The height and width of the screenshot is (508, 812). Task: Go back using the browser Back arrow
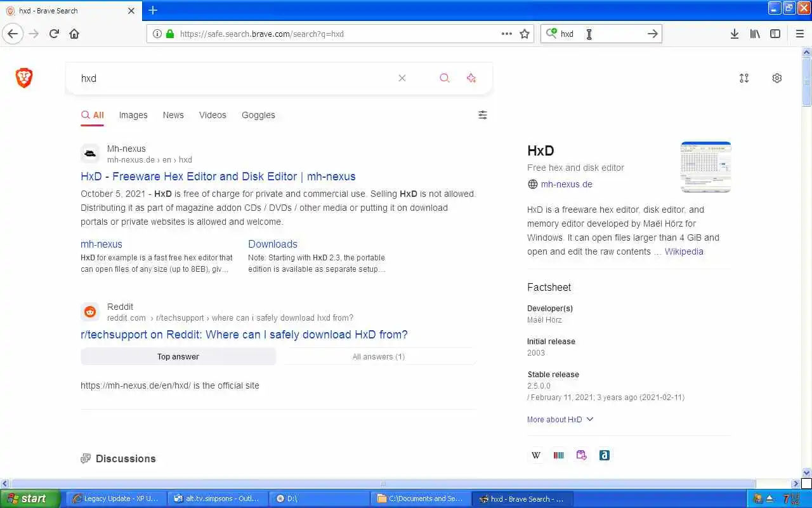pos(12,34)
